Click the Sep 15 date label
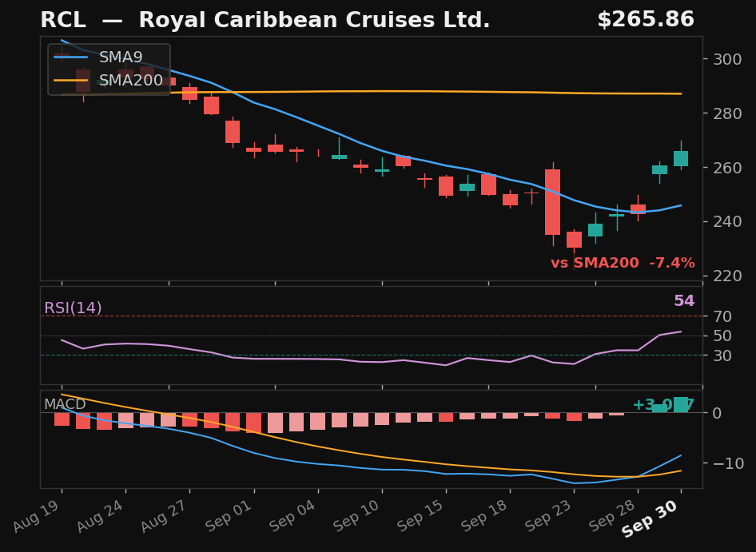Screen dimensions: 756x552 coord(421,516)
